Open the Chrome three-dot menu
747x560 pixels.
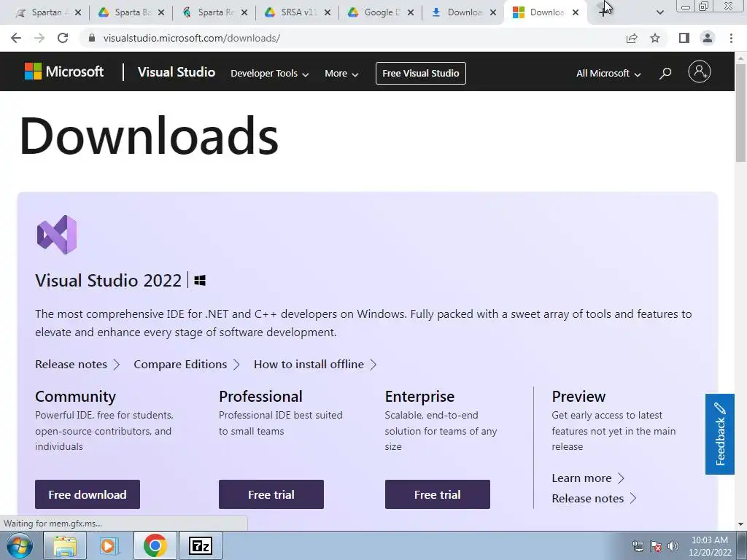click(731, 38)
